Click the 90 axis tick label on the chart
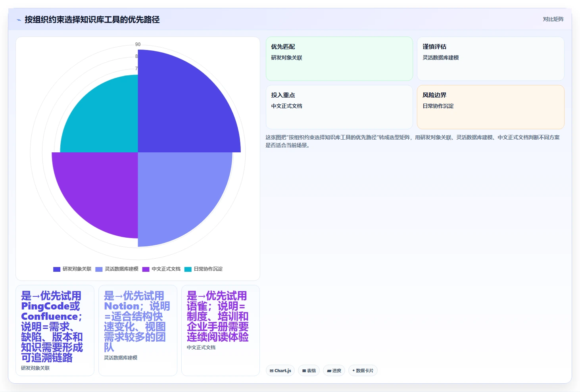The image size is (580, 392). point(138,44)
